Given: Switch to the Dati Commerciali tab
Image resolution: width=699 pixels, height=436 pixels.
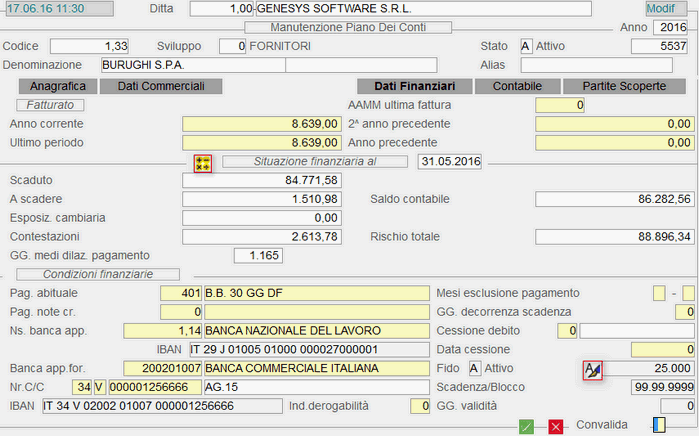Looking at the screenshot, I should pyautogui.click(x=160, y=87).
